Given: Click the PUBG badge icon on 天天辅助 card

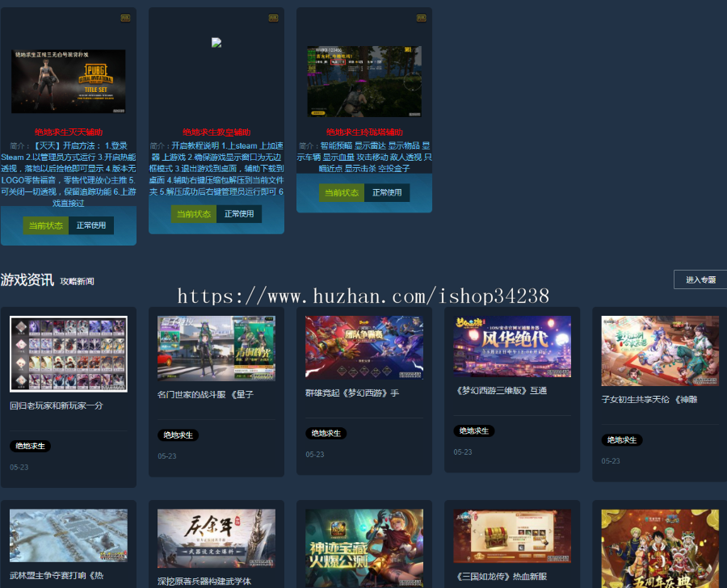Looking at the screenshot, I should coord(125,18).
